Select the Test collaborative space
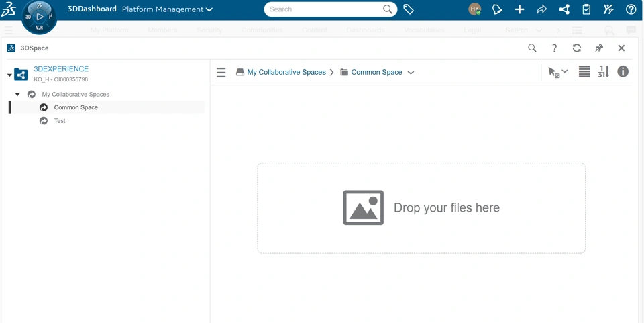644x323 pixels. [x=60, y=121]
